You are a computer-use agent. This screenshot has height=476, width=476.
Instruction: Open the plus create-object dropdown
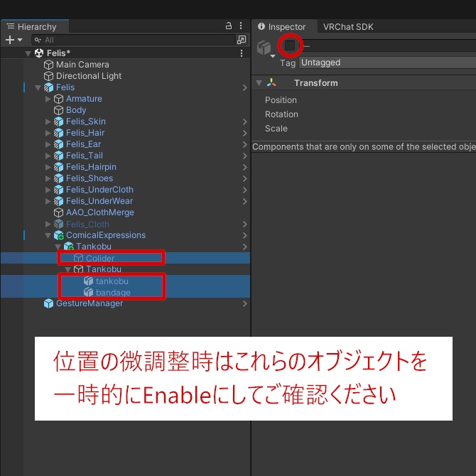(13, 40)
